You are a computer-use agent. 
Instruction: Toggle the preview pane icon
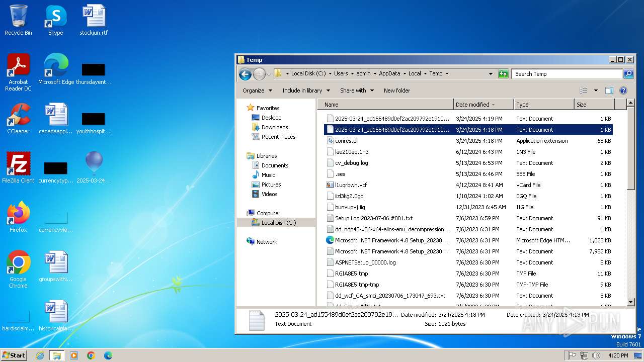609,90
